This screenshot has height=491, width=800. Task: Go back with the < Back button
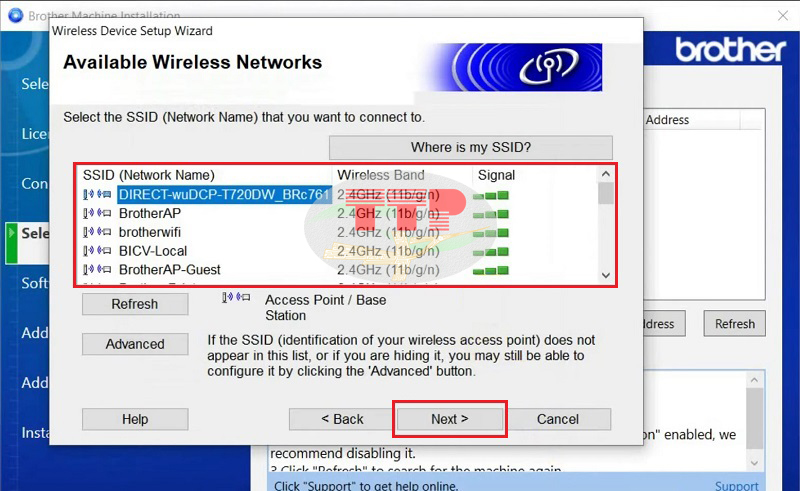pyautogui.click(x=342, y=419)
